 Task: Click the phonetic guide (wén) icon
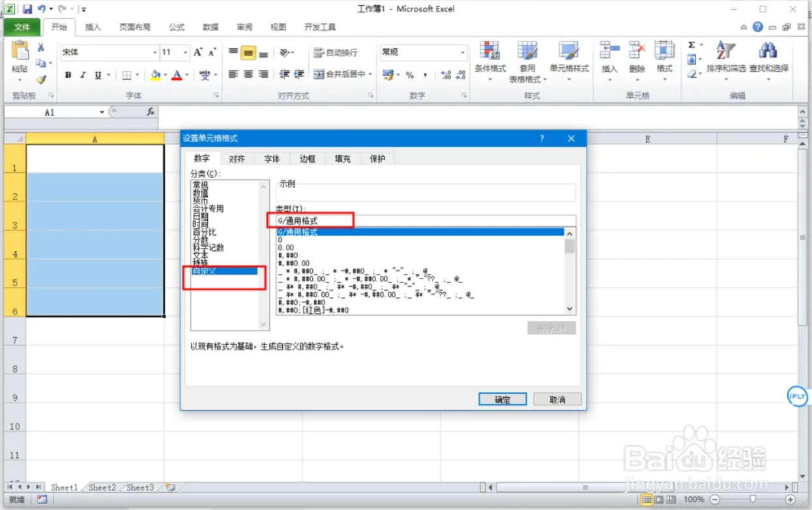pos(205,75)
